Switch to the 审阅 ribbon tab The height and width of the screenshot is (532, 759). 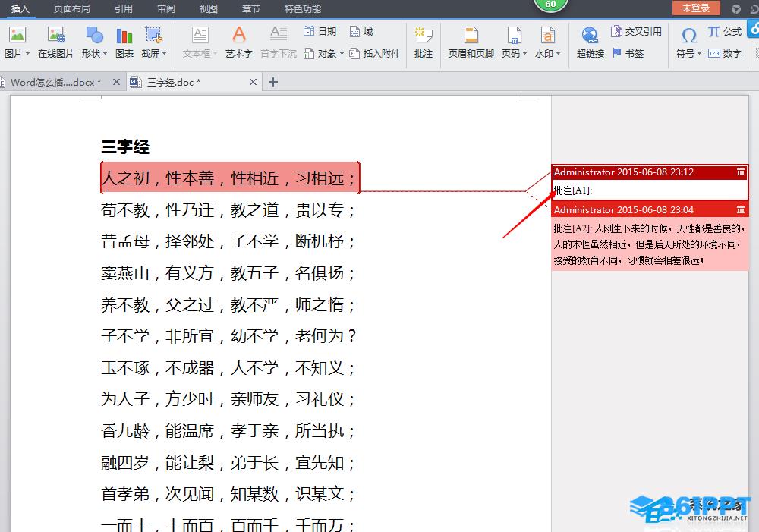pos(166,8)
